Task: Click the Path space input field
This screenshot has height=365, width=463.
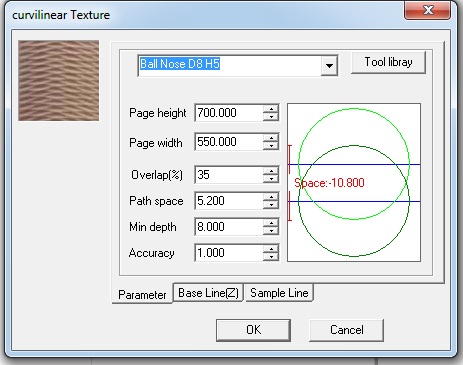Action: click(x=229, y=201)
